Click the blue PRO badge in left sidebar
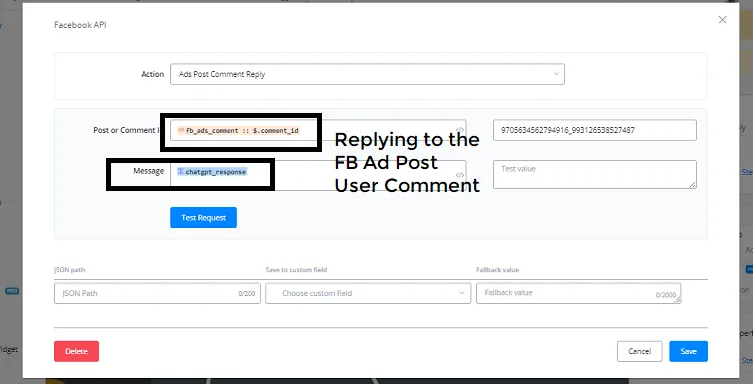The height and width of the screenshot is (384, 753). [12, 291]
